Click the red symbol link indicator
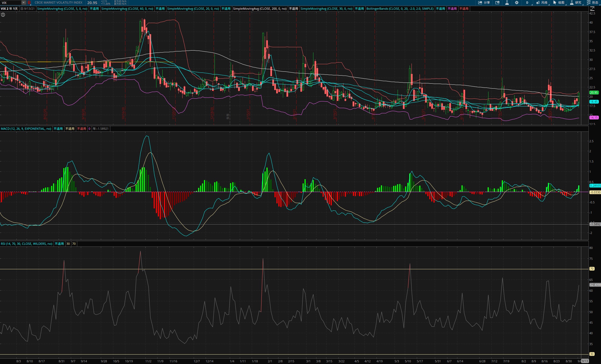601x364 pixels. click(x=29, y=3)
